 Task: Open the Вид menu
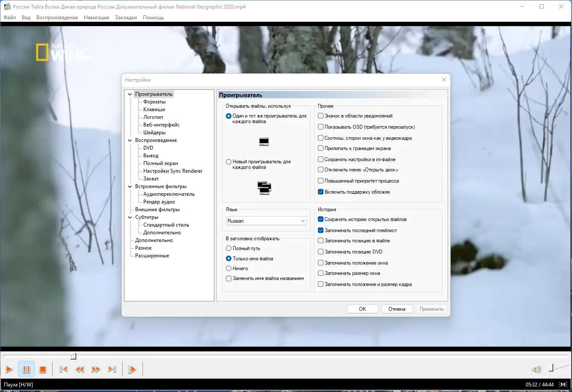coord(26,18)
